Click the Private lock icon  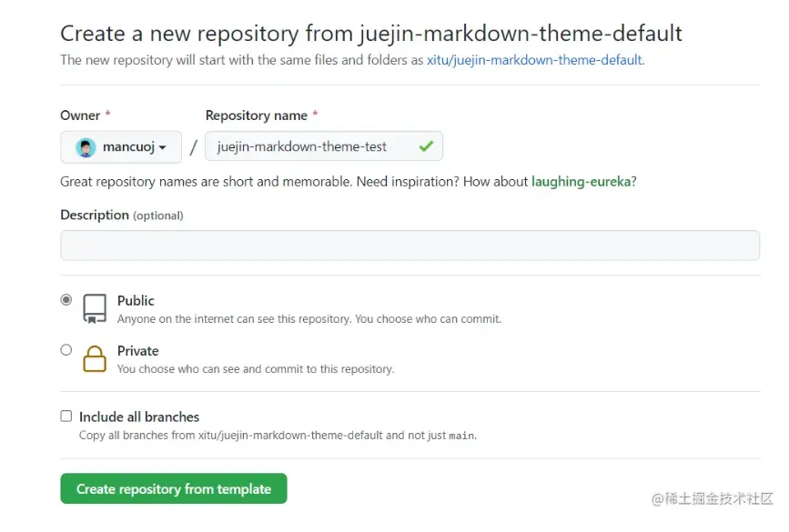(95, 358)
